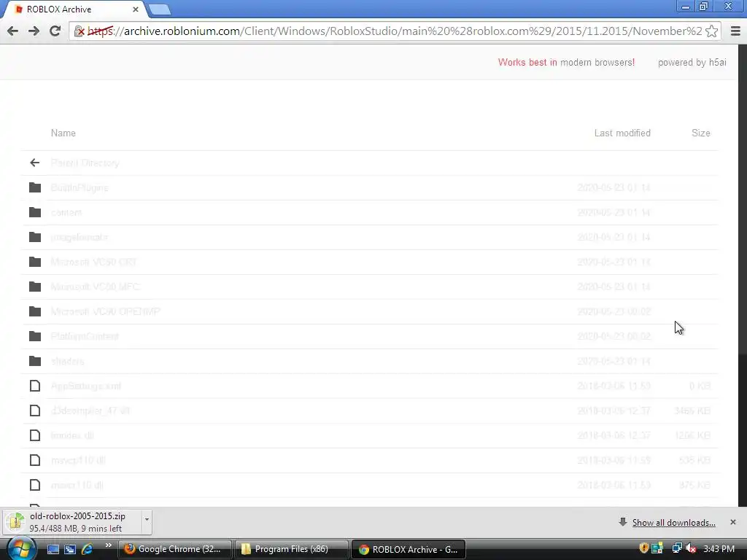Open the BuiltInPlugins folder name

click(80, 187)
